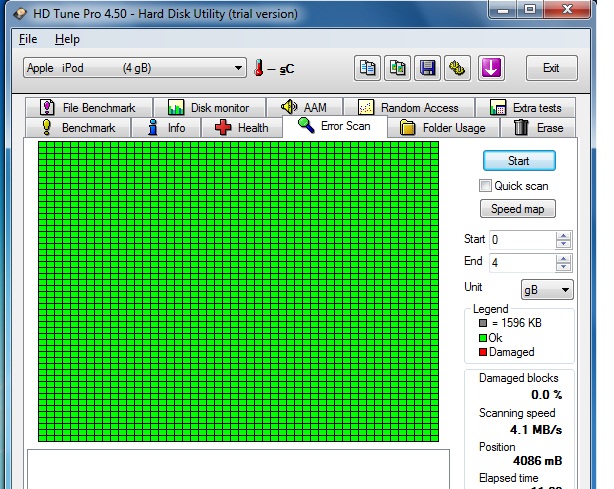Open the File menu
This screenshot has height=489, width=614.
[28, 39]
